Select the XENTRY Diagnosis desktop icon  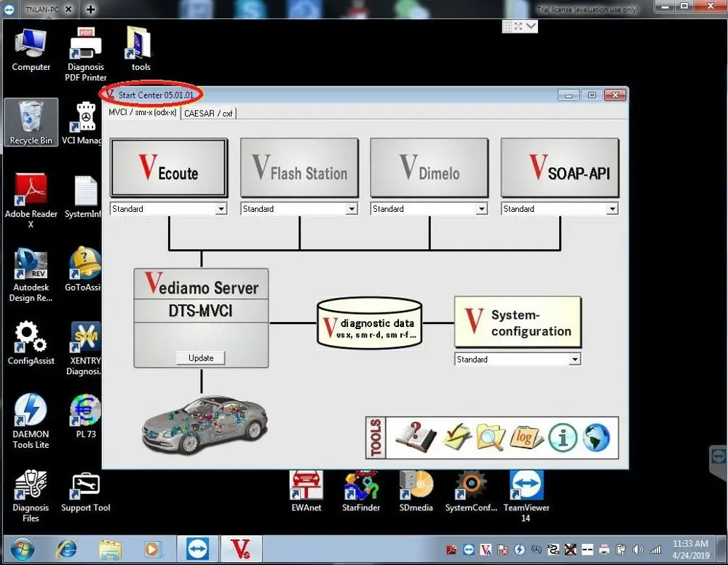tap(84, 348)
